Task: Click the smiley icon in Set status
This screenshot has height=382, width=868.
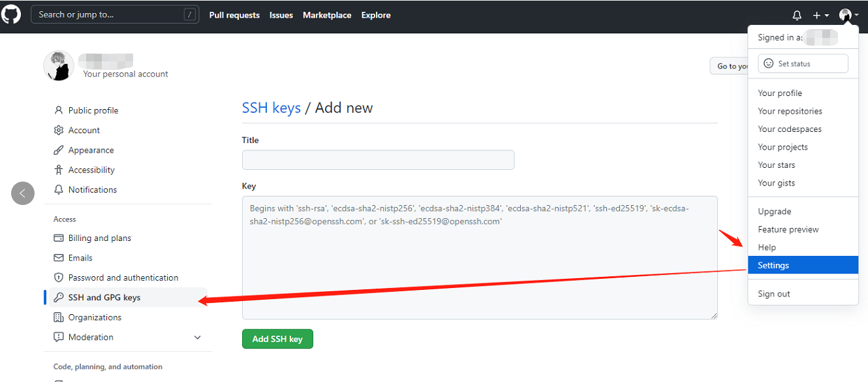Action: (x=769, y=63)
